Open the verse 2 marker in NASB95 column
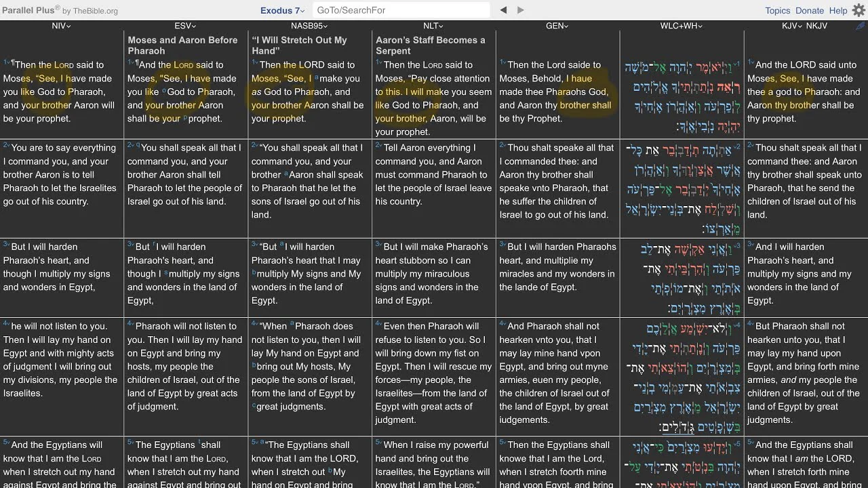This screenshot has height=488, width=868. point(255,146)
